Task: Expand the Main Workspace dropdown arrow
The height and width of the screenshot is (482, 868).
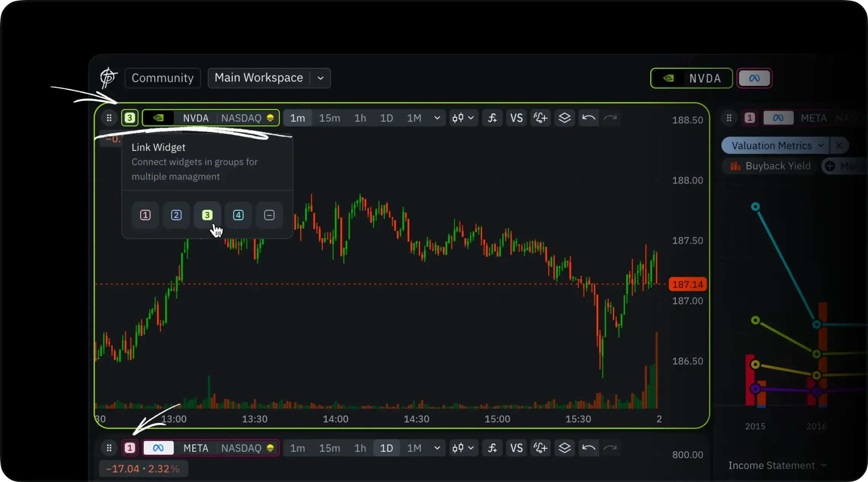Action: [321, 78]
